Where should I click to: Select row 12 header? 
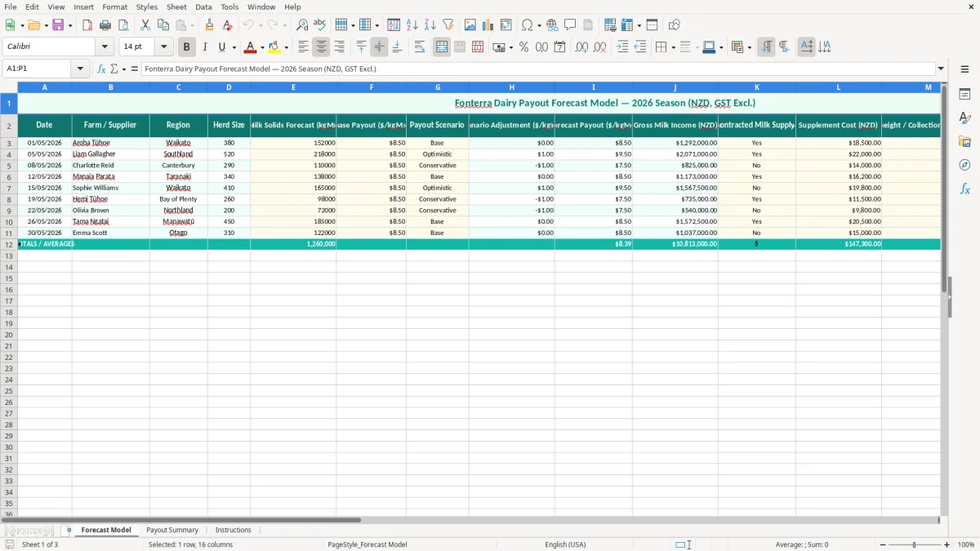(x=9, y=244)
